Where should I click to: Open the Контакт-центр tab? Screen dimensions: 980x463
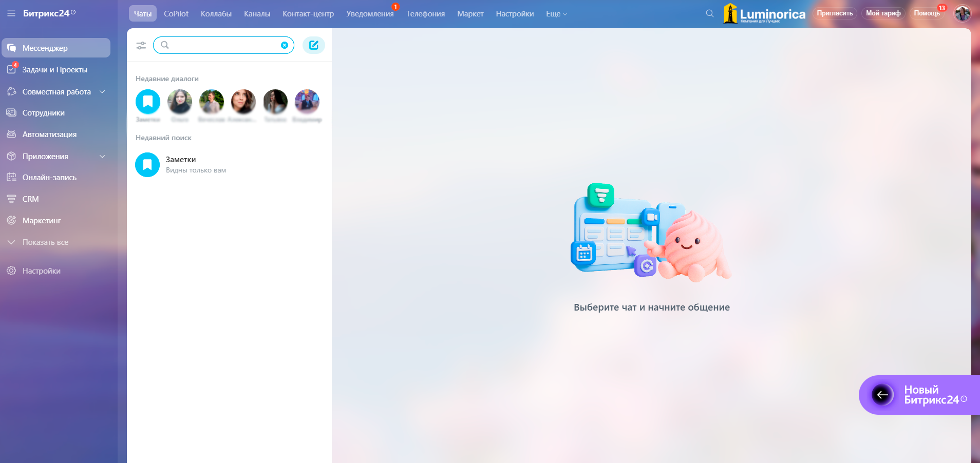point(308,14)
